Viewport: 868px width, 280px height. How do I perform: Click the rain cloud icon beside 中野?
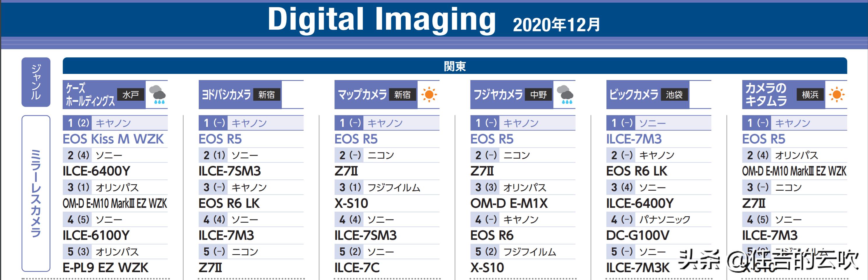coord(565,95)
